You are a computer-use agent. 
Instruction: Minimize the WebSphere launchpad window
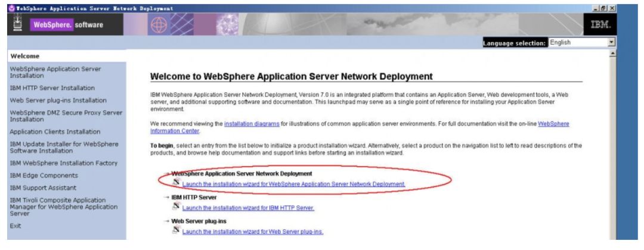597,8
